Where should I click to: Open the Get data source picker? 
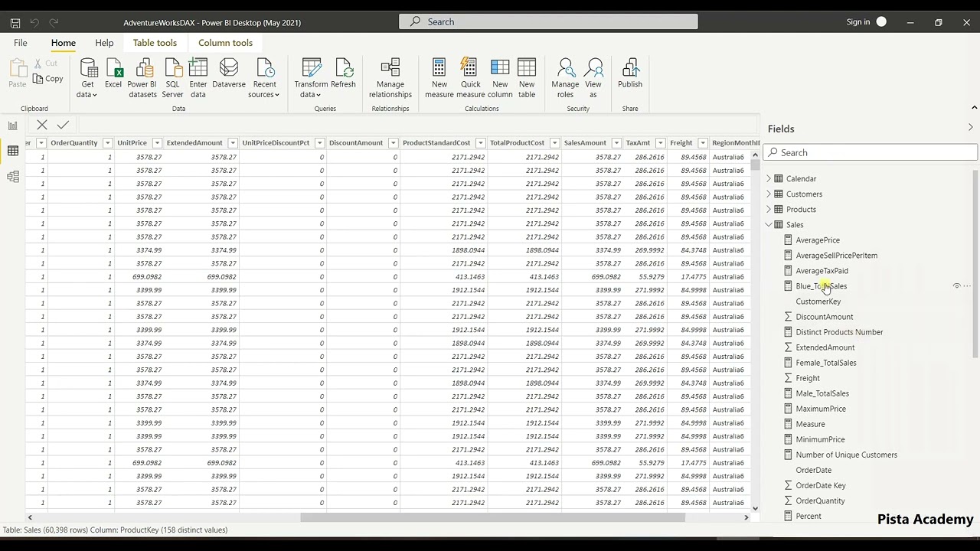[88, 79]
